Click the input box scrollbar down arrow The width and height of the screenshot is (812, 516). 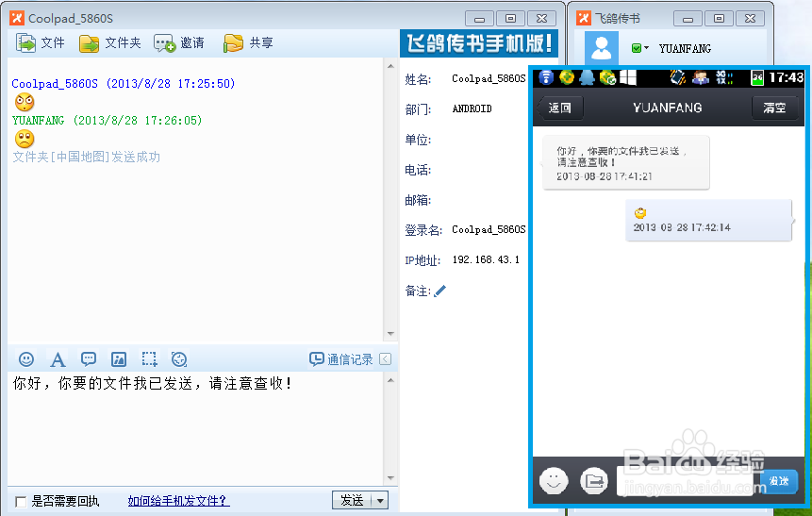390,477
